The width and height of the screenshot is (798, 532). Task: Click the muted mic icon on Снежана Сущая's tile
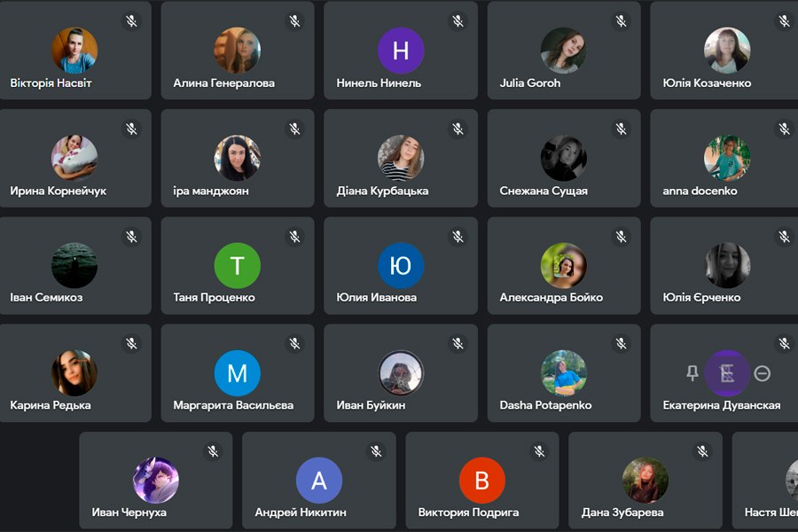[x=621, y=129]
